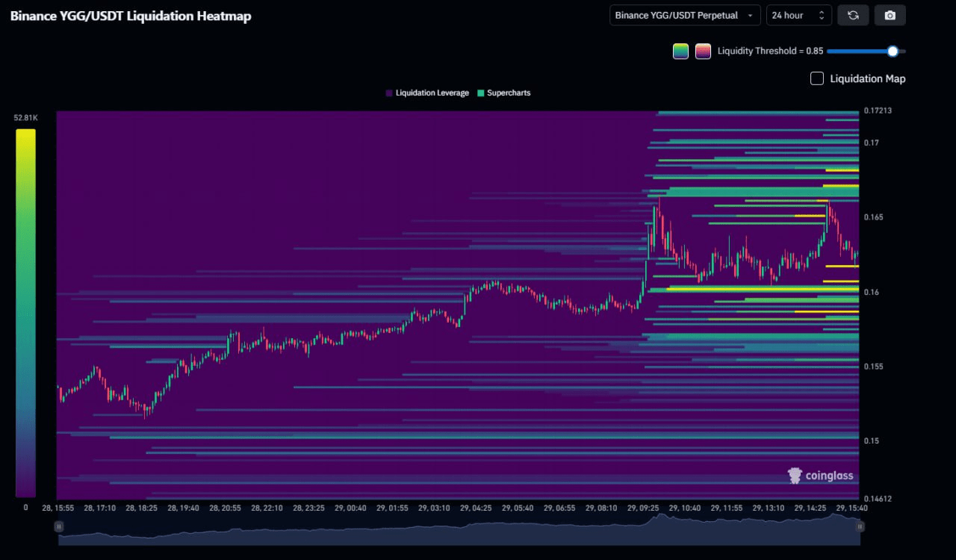Click the right handle of time range zoom bar
The width and height of the screenshot is (956, 560).
pyautogui.click(x=860, y=526)
